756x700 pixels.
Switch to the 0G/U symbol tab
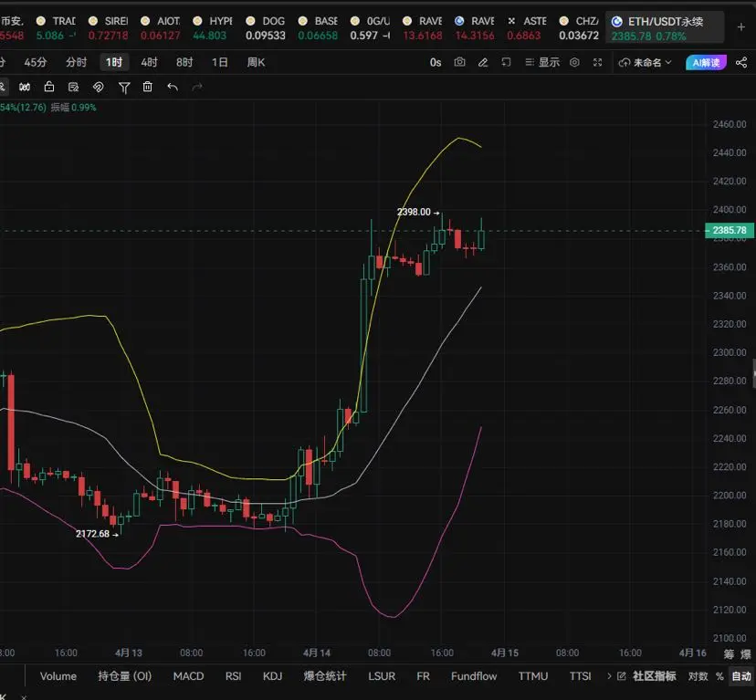[x=371, y=28]
